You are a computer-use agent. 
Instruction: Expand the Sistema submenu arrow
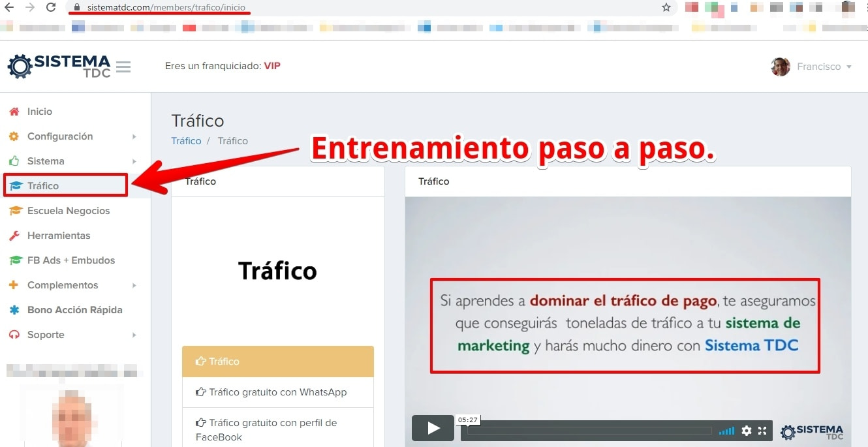coord(134,161)
